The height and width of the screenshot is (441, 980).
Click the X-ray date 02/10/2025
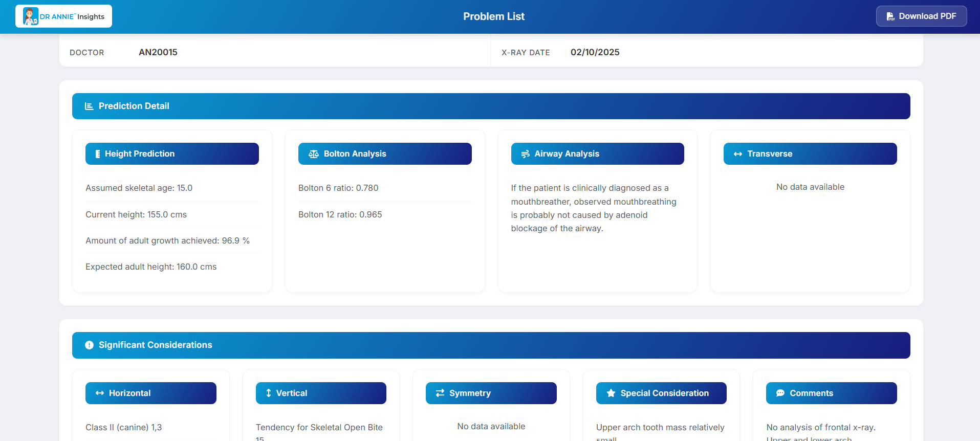[x=595, y=52]
